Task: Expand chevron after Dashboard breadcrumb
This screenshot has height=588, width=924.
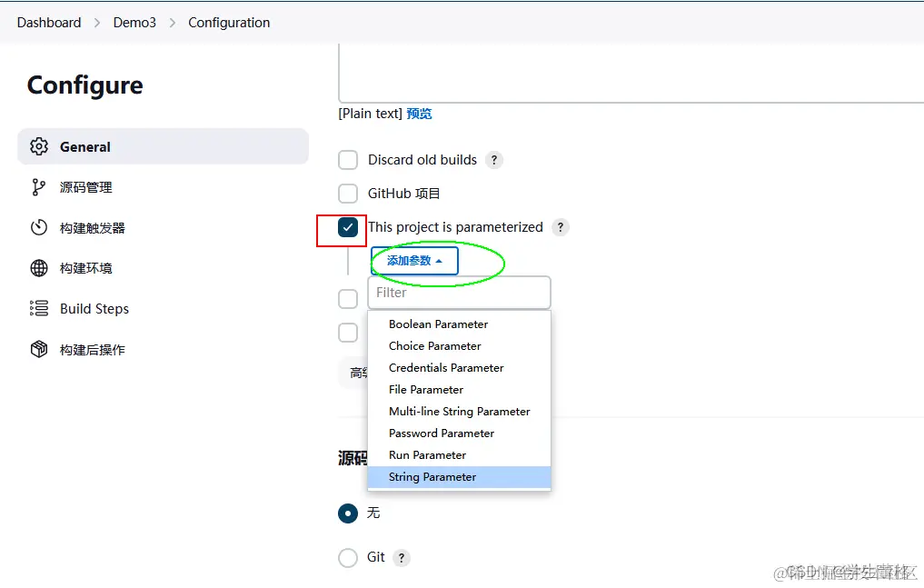Action: click(x=97, y=23)
